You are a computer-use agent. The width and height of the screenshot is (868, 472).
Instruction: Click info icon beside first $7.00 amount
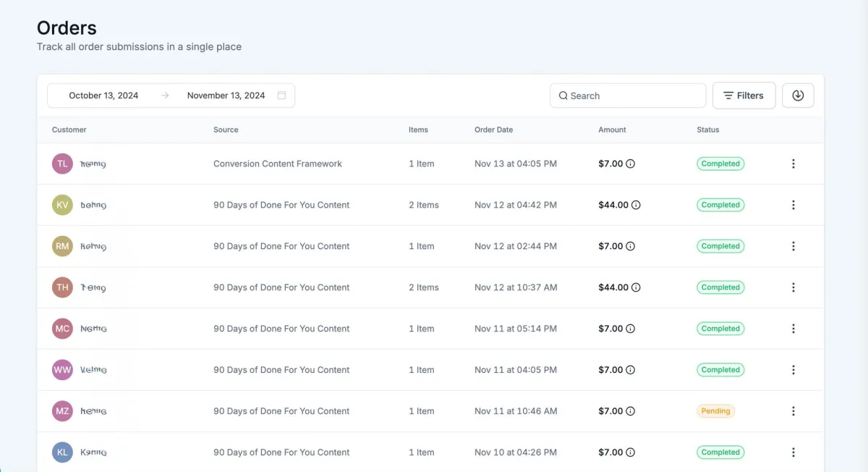[630, 164]
